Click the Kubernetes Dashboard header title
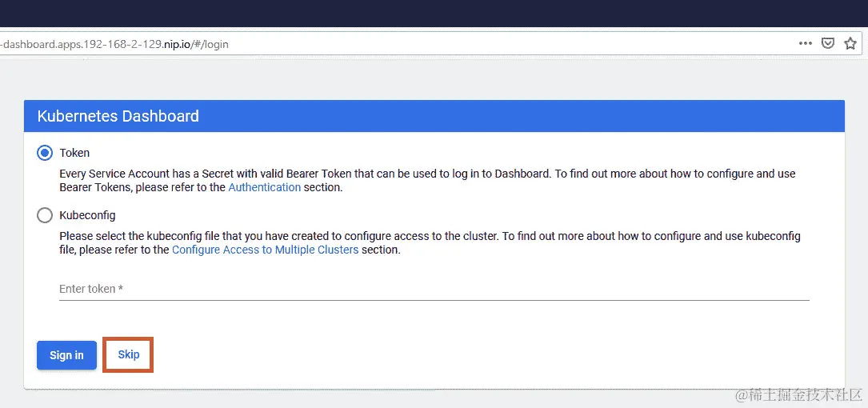 tap(118, 116)
